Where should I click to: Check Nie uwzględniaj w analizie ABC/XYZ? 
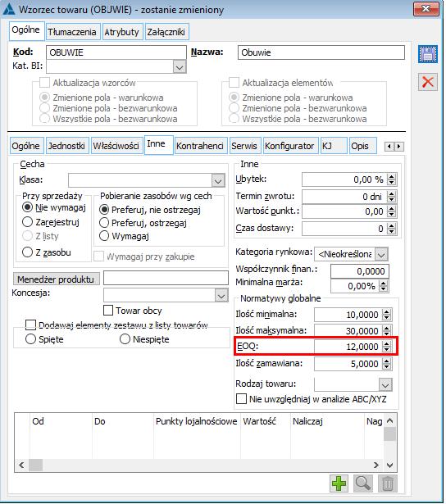tap(241, 399)
